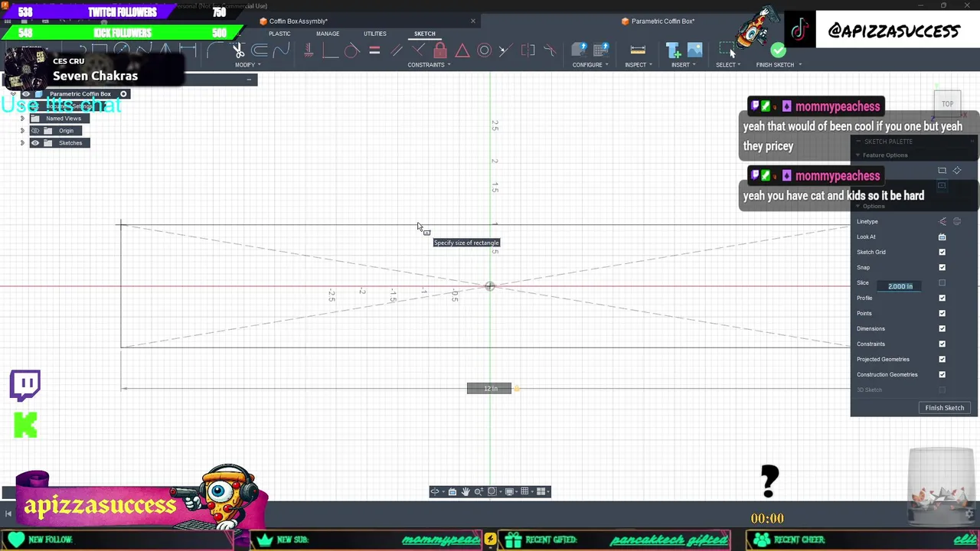The image size is (980, 551).
Task: Toggle the Points checkbox
Action: [x=942, y=314]
